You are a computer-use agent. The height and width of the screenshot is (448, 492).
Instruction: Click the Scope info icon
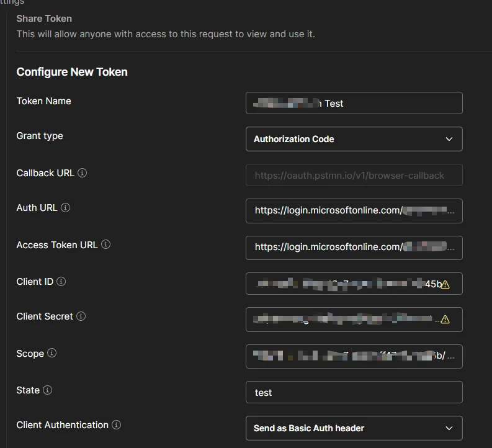(51, 353)
